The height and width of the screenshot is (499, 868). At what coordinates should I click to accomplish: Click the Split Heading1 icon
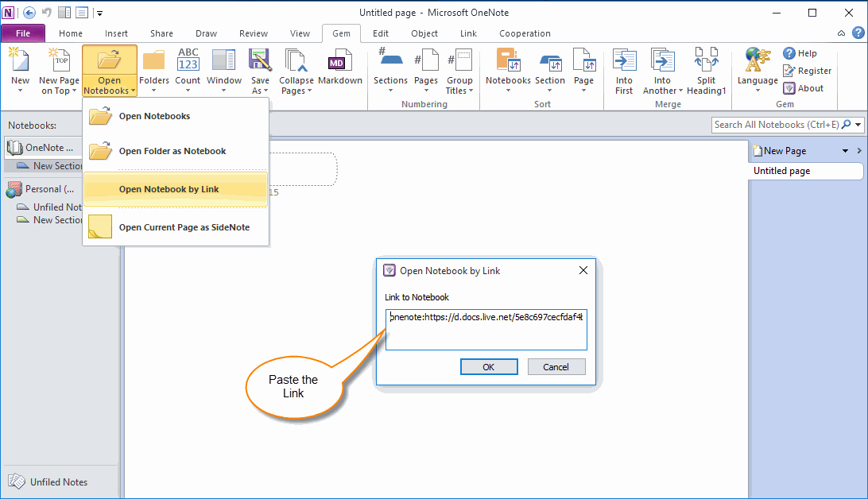706,60
